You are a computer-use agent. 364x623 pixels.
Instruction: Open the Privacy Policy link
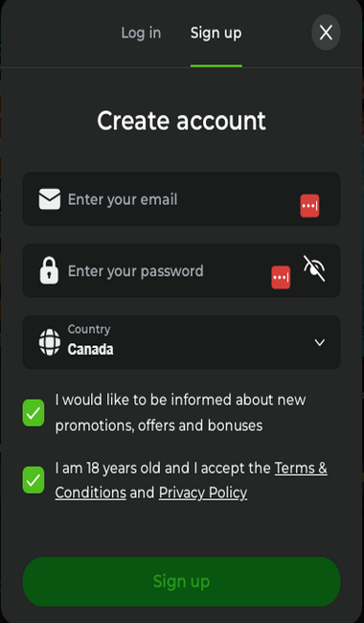(203, 493)
